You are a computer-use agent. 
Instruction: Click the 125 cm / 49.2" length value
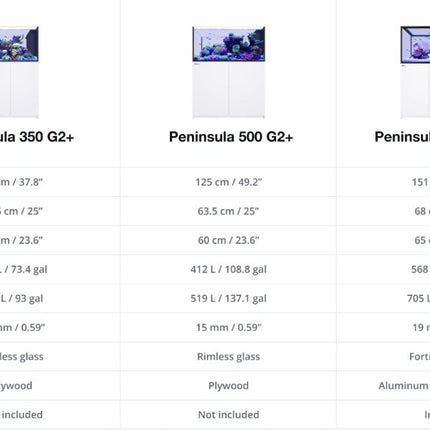click(x=229, y=182)
